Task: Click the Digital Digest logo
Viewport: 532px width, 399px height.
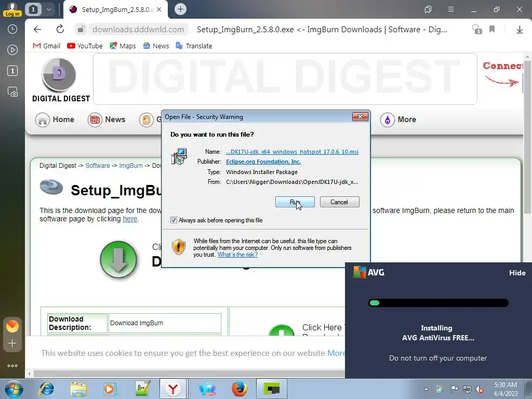Action: tap(61, 81)
